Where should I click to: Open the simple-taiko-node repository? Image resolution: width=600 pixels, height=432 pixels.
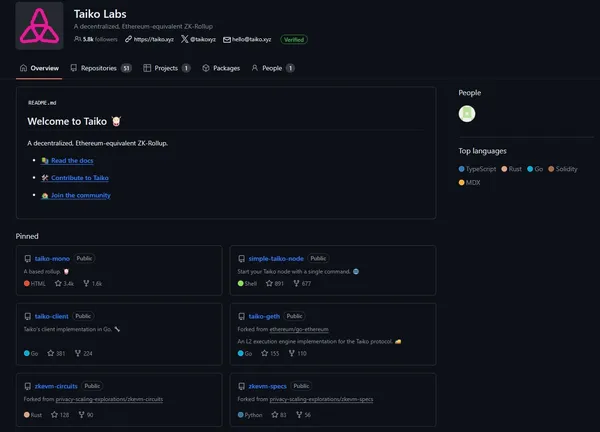click(276, 259)
